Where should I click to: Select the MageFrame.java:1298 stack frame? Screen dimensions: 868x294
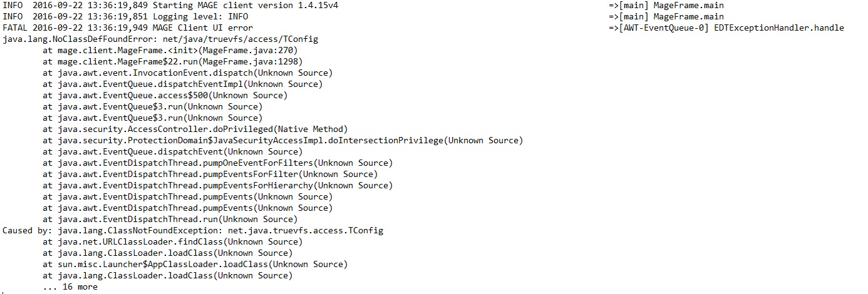pyautogui.click(x=173, y=62)
